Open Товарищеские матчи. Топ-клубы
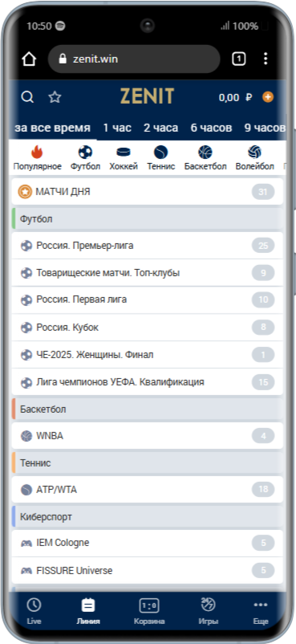 pyautogui.click(x=148, y=273)
